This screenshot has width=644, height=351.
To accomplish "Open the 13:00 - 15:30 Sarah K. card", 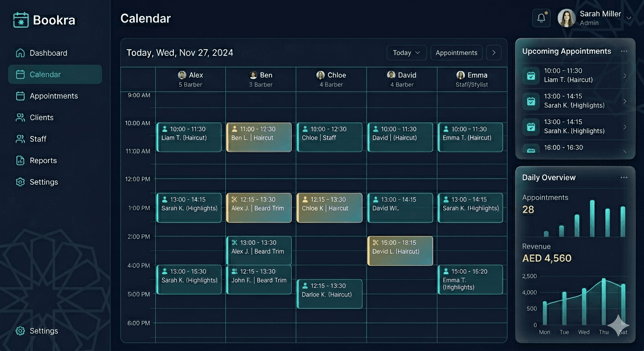I will coord(189,280).
